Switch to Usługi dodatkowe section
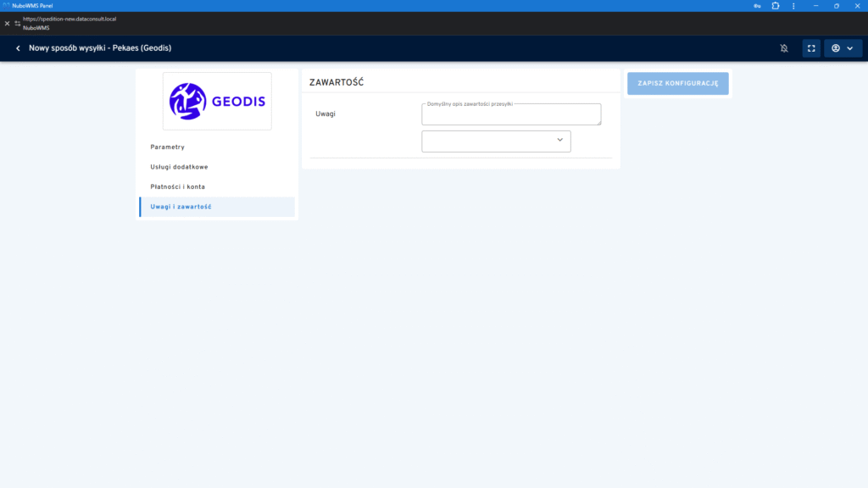Viewport: 868px width, 488px height. (179, 167)
